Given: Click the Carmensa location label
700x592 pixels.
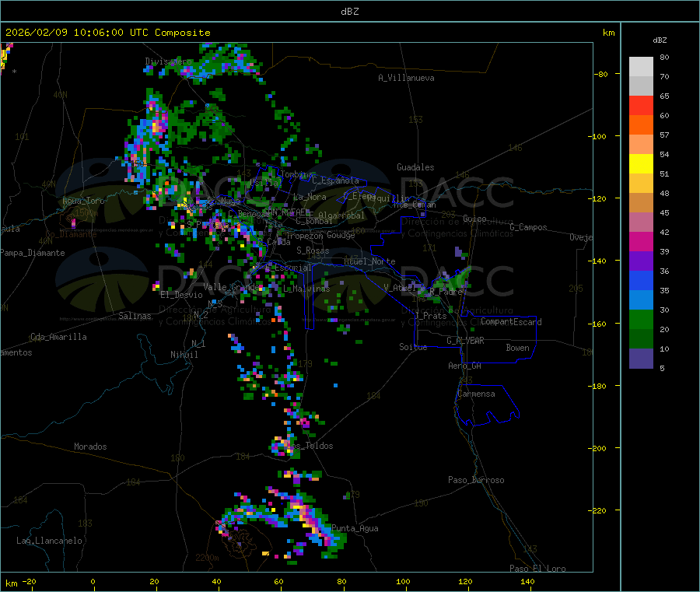Looking at the screenshot, I should pos(476,394).
